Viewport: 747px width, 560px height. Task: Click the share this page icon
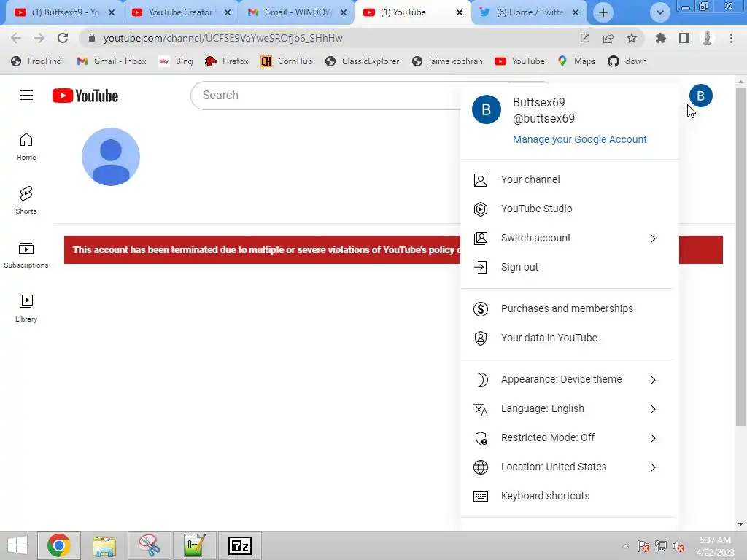(608, 38)
